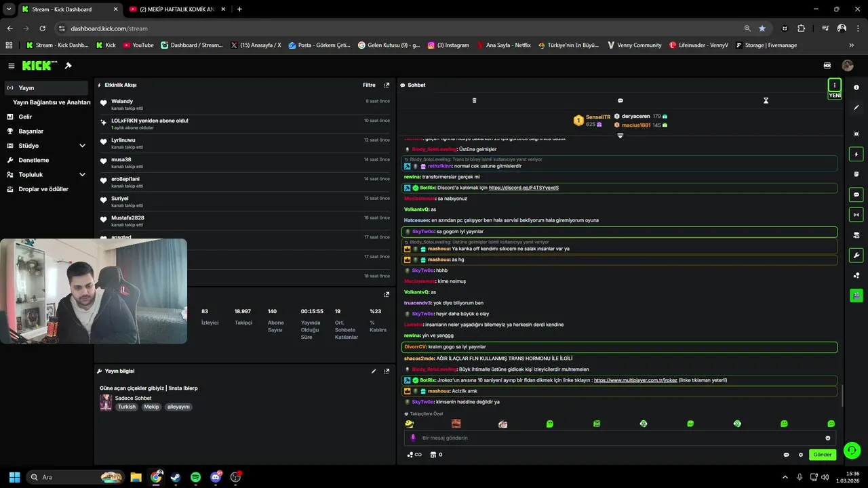Expand the Topluluk sidebar section
The image size is (868, 488).
pos(82,174)
